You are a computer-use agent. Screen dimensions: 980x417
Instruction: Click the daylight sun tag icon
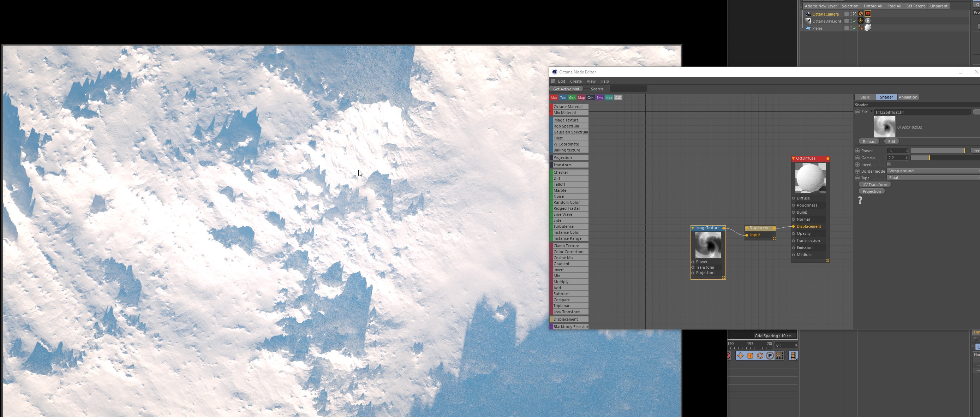(x=861, y=21)
